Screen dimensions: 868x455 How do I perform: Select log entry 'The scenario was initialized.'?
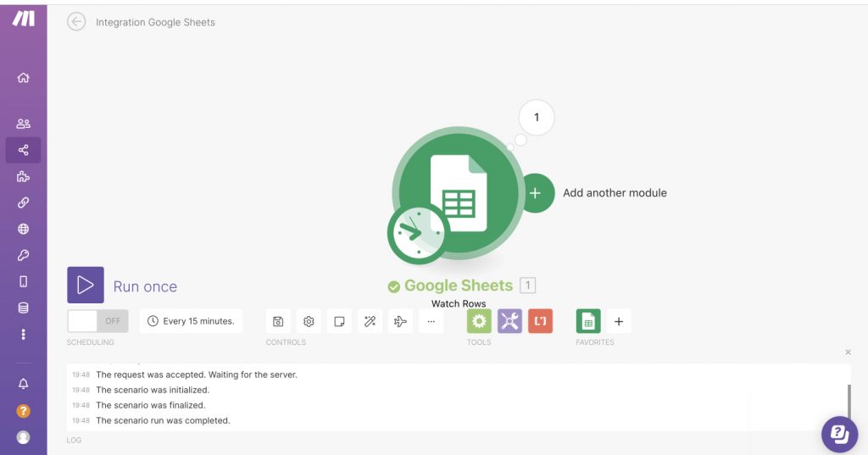pos(153,390)
